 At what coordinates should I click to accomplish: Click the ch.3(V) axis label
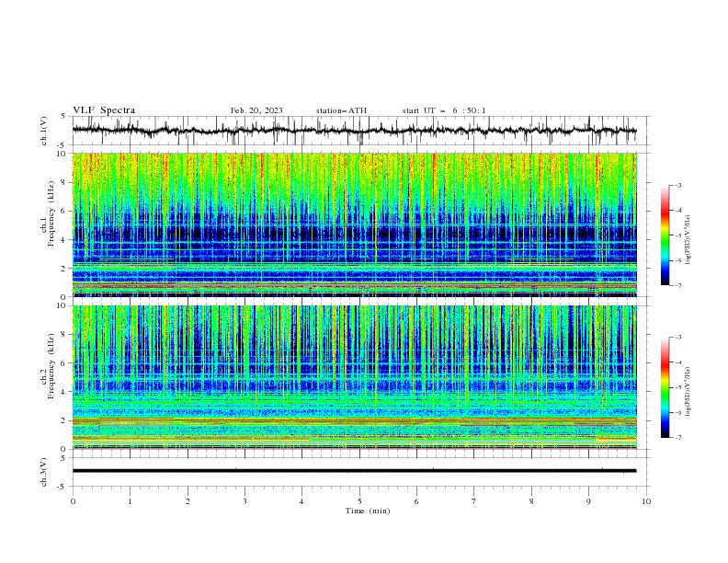point(44,472)
